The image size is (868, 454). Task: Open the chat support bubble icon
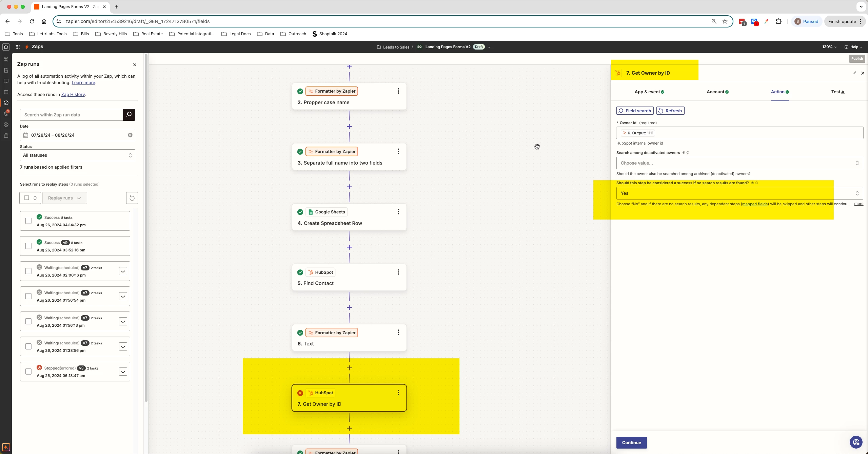click(x=856, y=442)
